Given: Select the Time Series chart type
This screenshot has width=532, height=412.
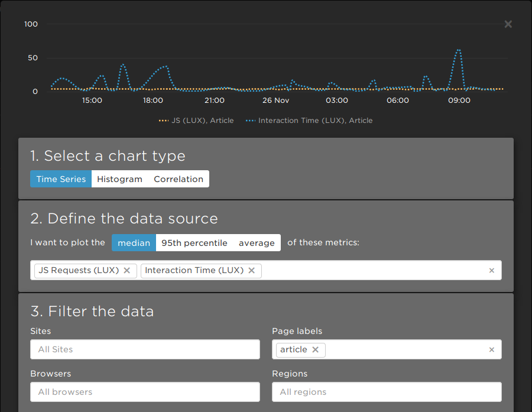Looking at the screenshot, I should pos(61,179).
